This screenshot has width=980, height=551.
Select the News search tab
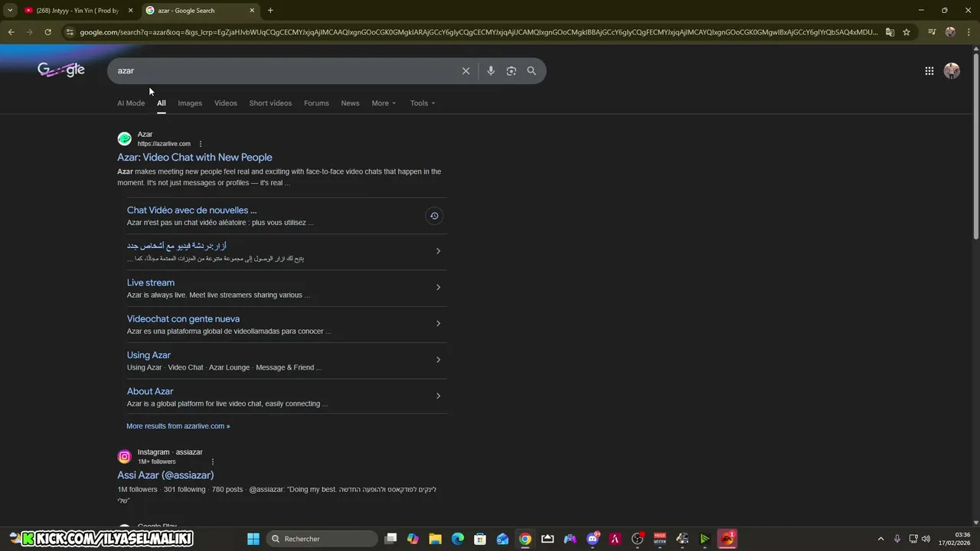[350, 103]
